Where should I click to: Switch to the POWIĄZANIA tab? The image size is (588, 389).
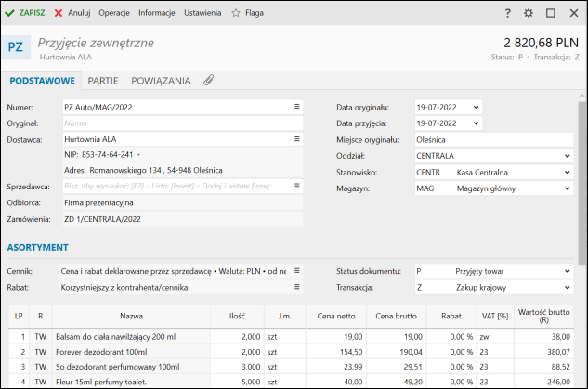point(161,81)
